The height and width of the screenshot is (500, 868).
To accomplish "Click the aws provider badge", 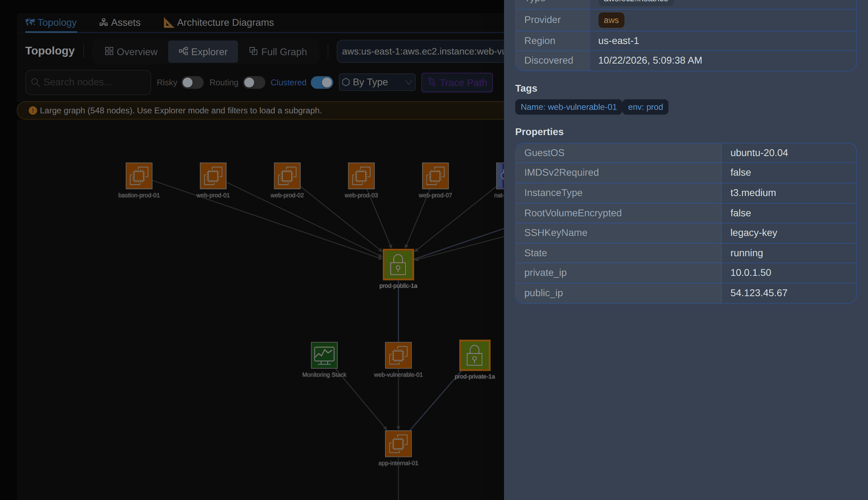I will click(611, 20).
